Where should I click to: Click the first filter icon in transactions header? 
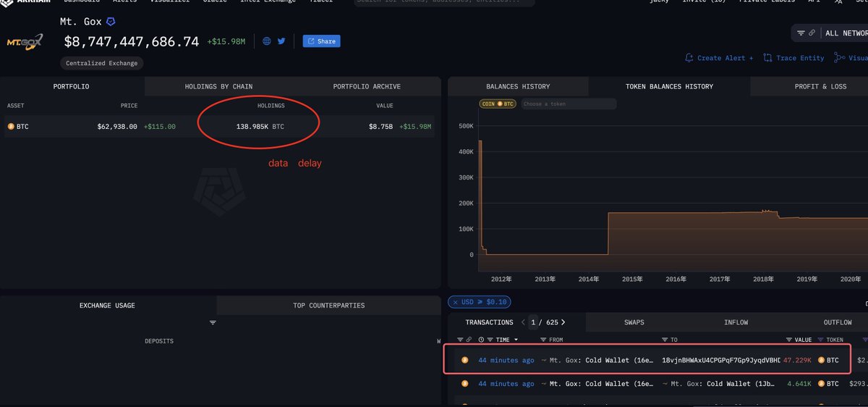pos(460,340)
